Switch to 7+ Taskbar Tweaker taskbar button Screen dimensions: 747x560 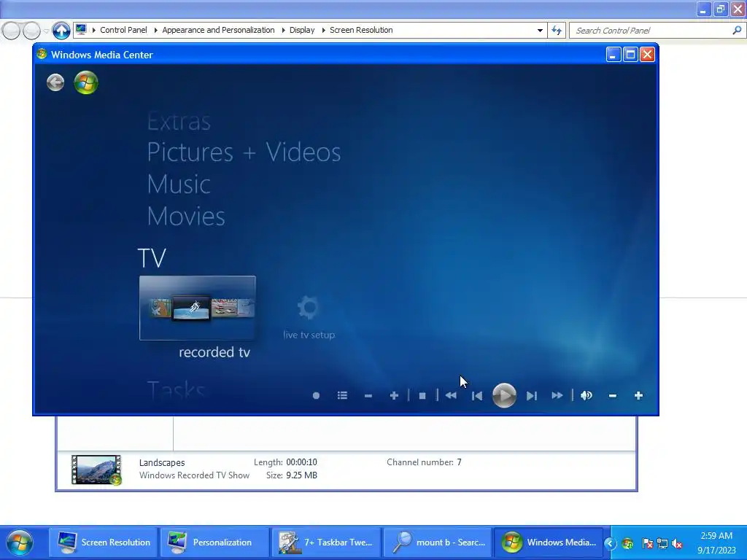(x=326, y=542)
